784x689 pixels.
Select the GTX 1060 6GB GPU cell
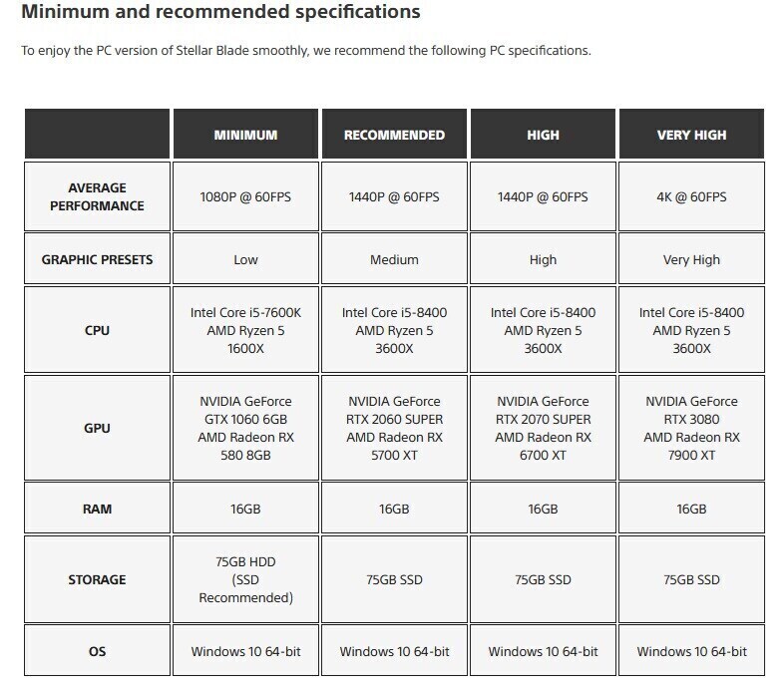click(x=245, y=428)
